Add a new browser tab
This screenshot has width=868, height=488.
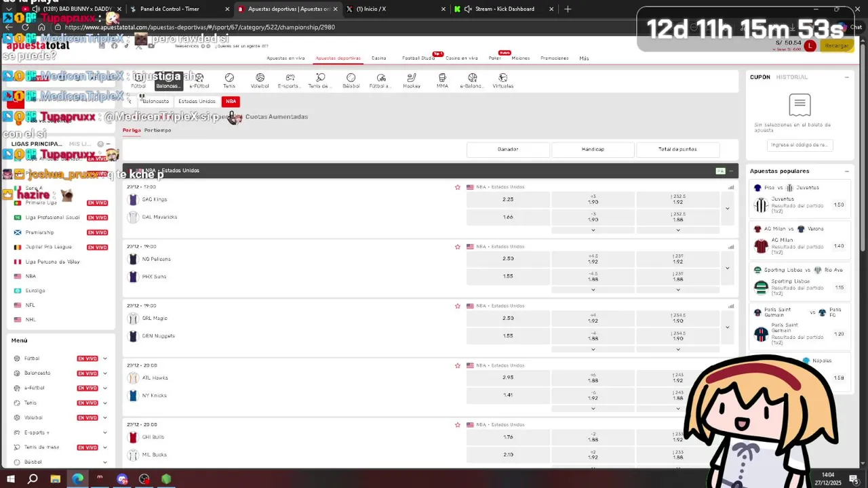coord(568,9)
